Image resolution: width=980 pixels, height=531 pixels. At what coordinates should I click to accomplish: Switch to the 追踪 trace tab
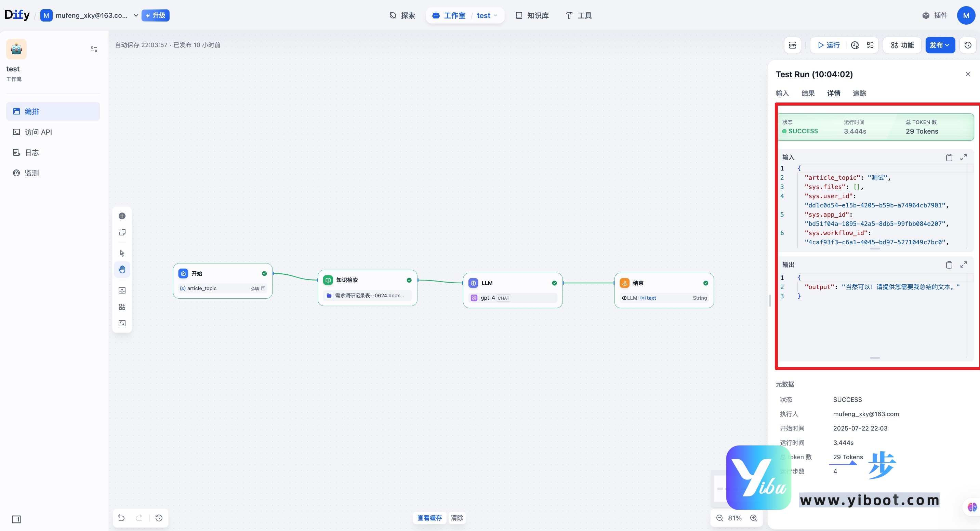859,93
